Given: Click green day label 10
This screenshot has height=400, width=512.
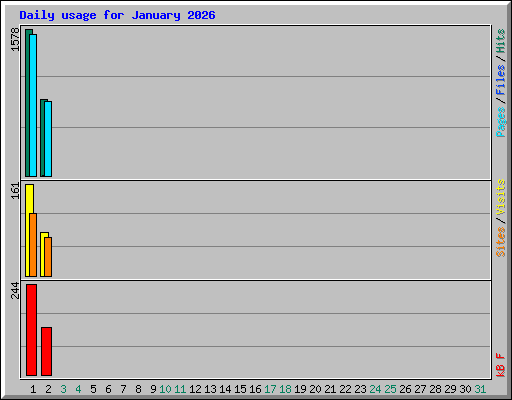Looking at the screenshot, I should [x=165, y=389].
